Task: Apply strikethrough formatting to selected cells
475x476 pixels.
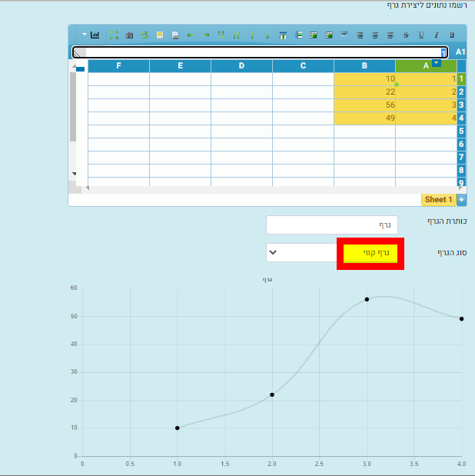Action: pos(406,35)
